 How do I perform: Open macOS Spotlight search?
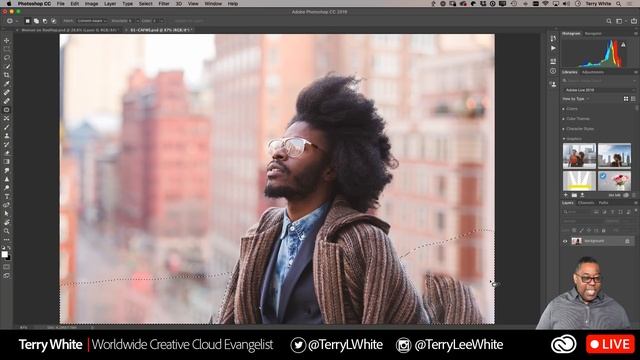click(x=619, y=4)
